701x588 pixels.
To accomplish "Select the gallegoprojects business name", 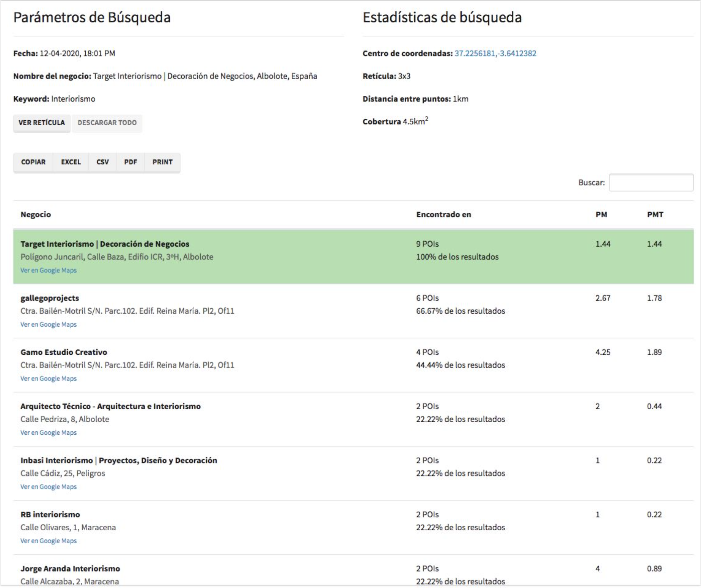I will coord(50,298).
